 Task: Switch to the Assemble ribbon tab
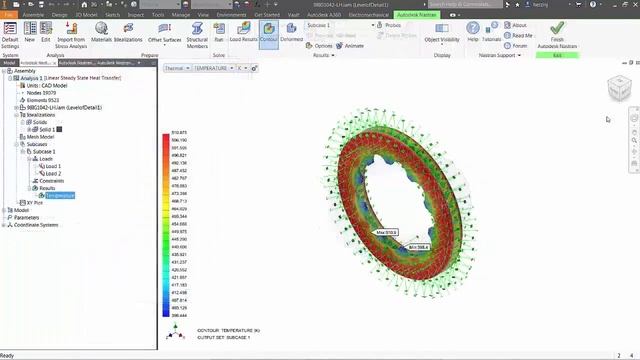click(x=33, y=15)
